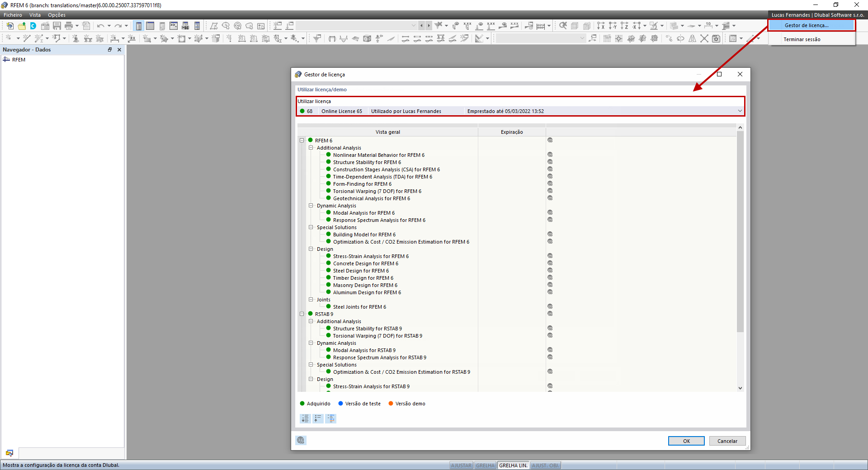This screenshot has width=868, height=470.
Task: Open the console window icon in toolbar
Action: (174, 26)
